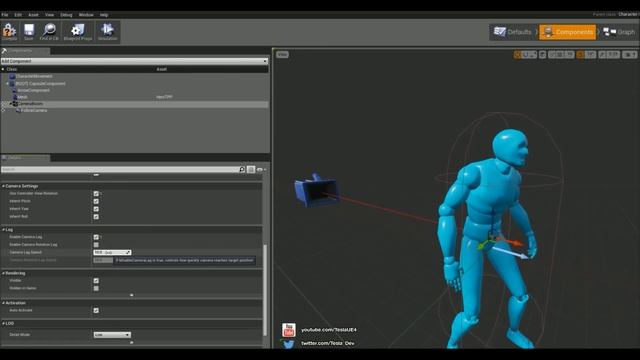Enable the Hidden in Game checkbox
Screen dimensions: 640x360
pyautogui.click(x=96, y=289)
